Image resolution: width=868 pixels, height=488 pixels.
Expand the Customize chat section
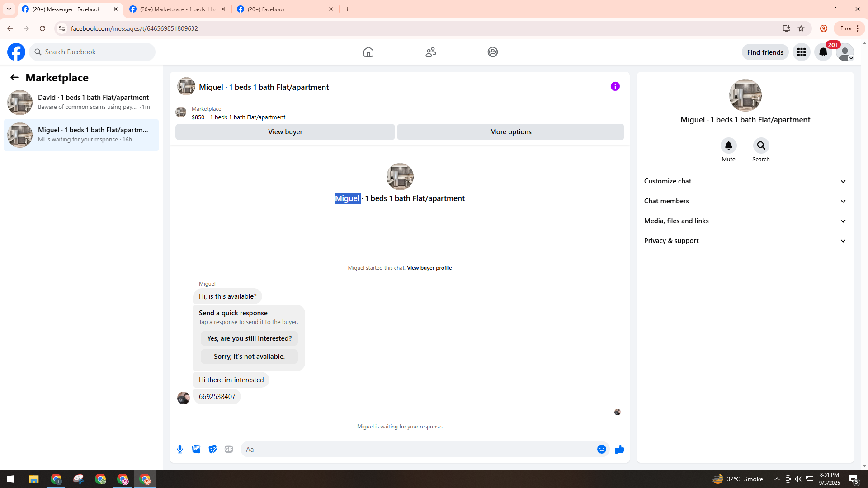coord(745,181)
